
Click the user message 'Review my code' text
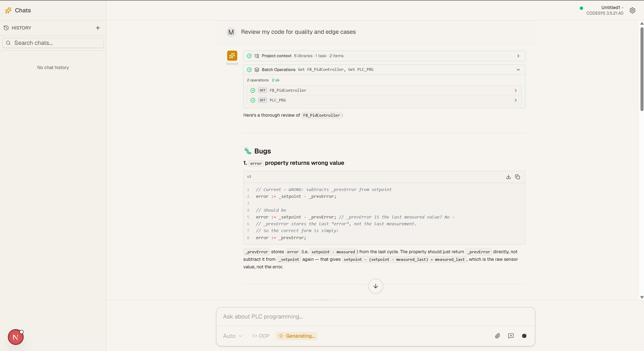298,32
